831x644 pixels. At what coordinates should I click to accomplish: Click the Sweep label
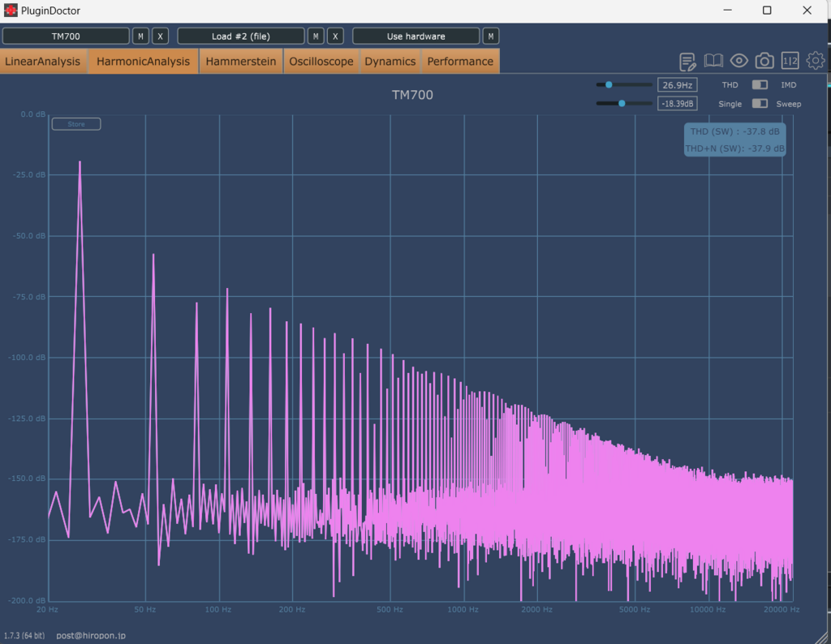789,104
